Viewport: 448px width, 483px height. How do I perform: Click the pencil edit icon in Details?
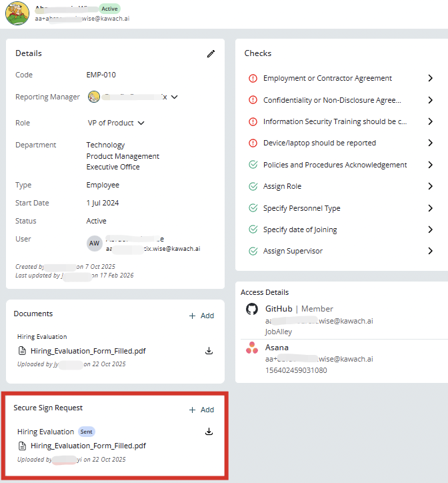[x=211, y=53]
